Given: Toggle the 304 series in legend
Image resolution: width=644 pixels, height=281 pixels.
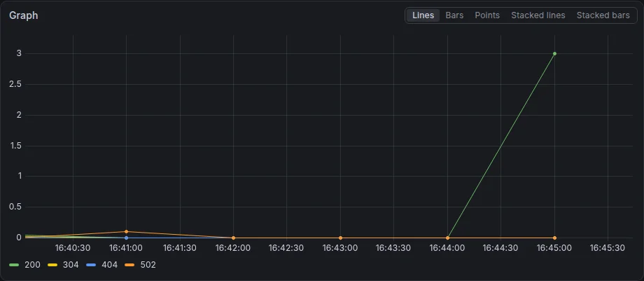Looking at the screenshot, I should pyautogui.click(x=71, y=265).
